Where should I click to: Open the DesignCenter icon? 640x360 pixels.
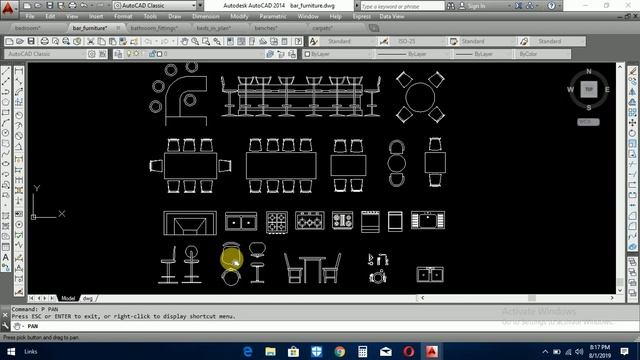[241, 41]
